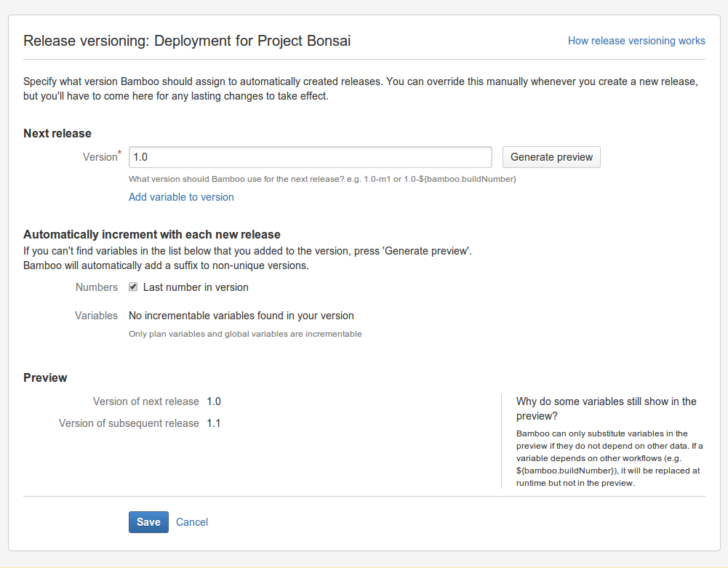
Task: Click the 'Numbers' field label
Action: [97, 287]
